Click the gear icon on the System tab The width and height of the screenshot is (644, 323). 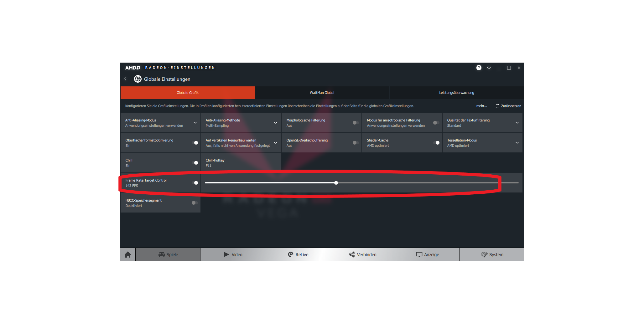[484, 254]
